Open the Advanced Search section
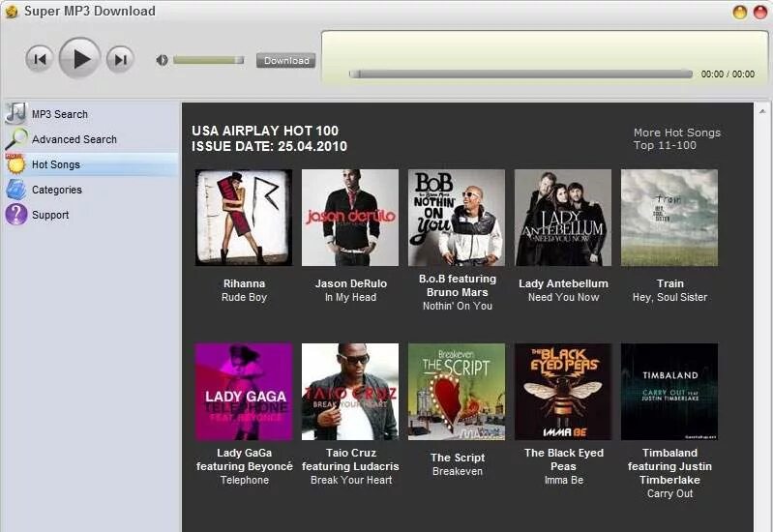This screenshot has width=773, height=532. [x=74, y=139]
